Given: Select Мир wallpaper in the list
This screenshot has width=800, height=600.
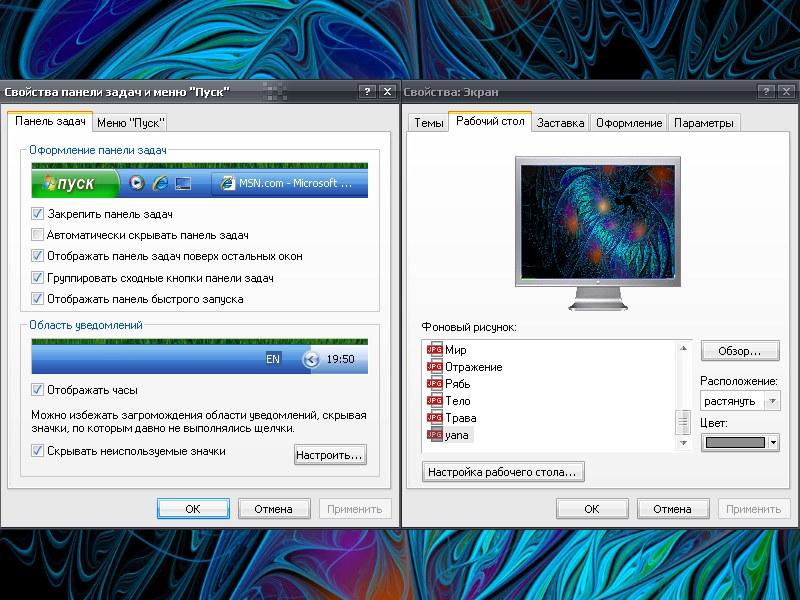Looking at the screenshot, I should pyautogui.click(x=456, y=349).
